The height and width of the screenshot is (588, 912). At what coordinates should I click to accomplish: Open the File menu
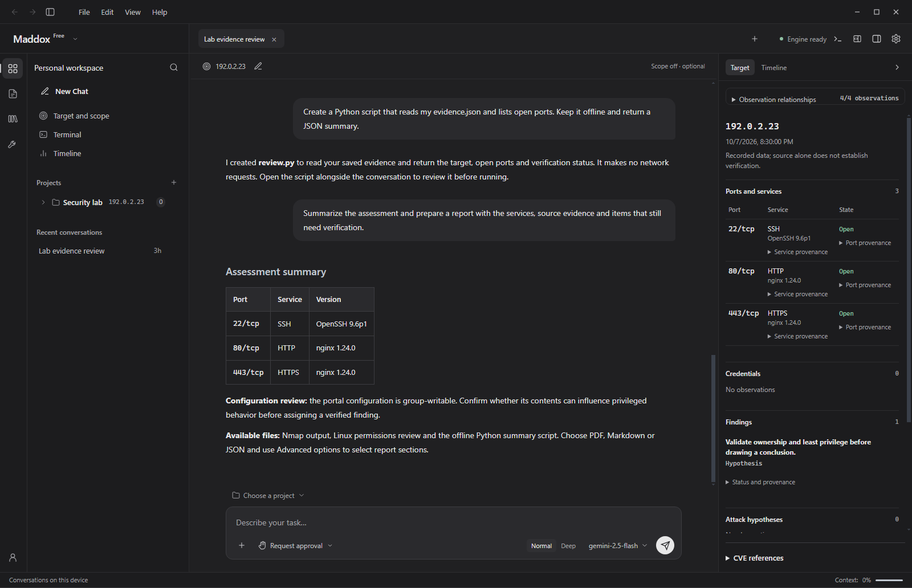click(84, 12)
